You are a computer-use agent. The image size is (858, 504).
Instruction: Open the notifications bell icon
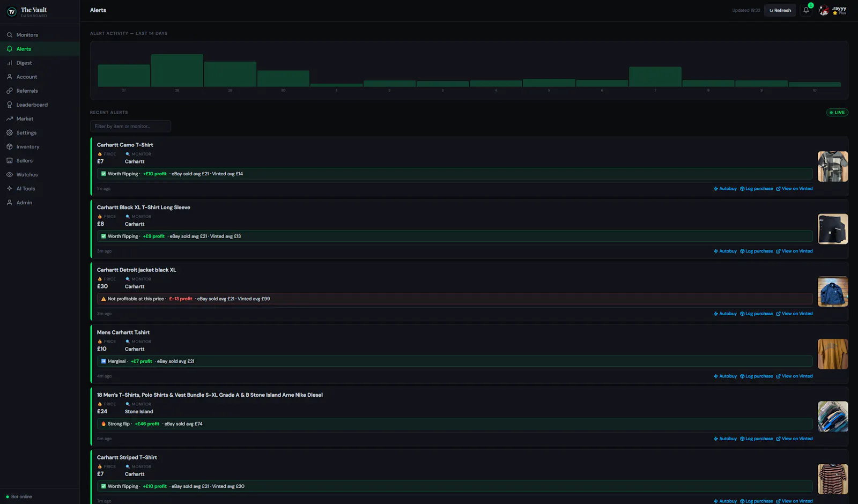[x=806, y=10]
